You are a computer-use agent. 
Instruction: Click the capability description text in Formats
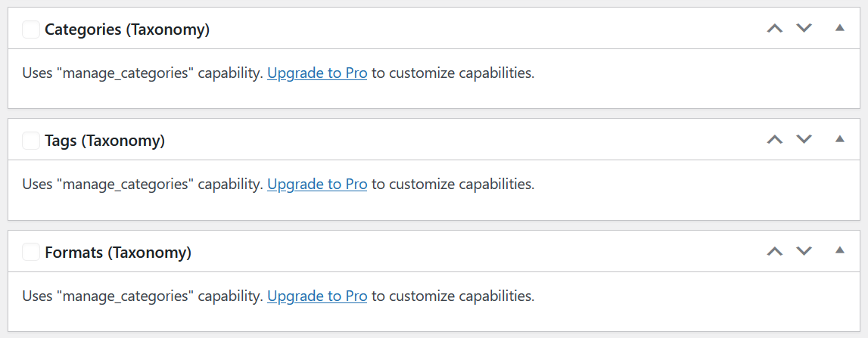[x=142, y=296]
